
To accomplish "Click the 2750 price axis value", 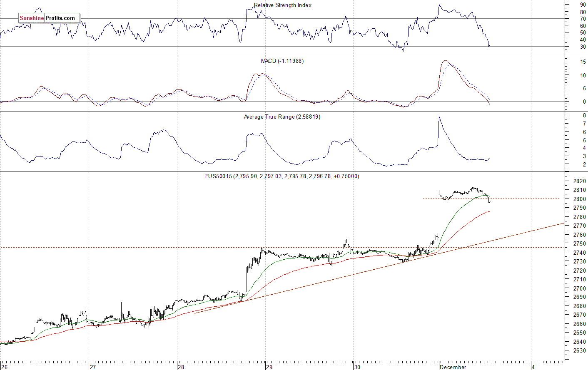I will click(x=580, y=244).
